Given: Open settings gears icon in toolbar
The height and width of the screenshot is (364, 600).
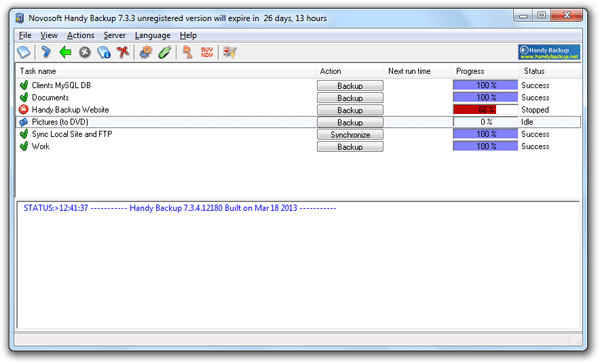Looking at the screenshot, I should [146, 52].
